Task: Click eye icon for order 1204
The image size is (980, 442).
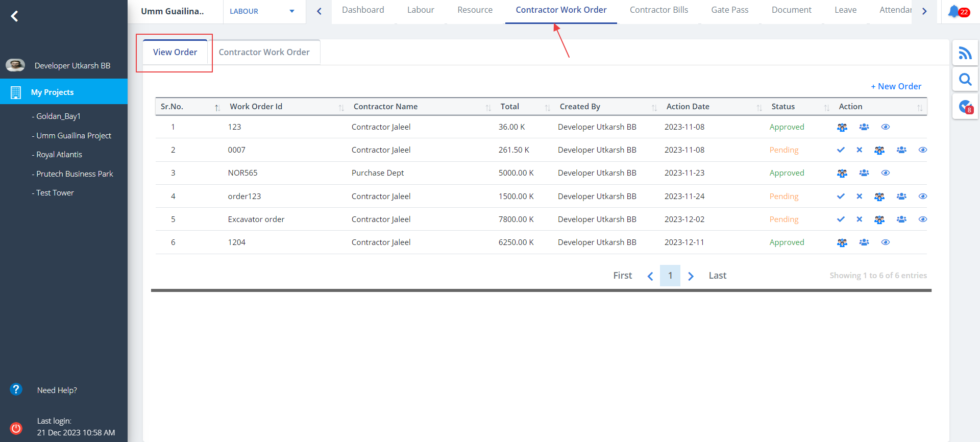Action: pyautogui.click(x=885, y=242)
